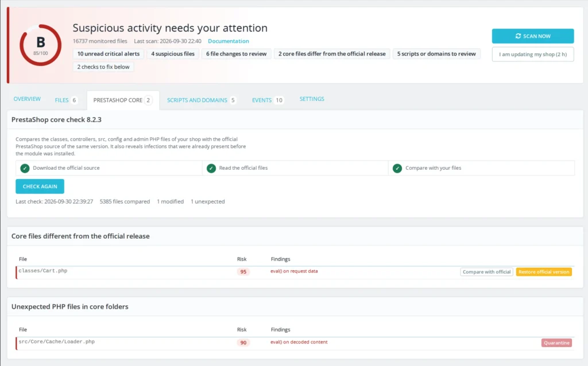Click the 16737 monitored files text
Image resolution: width=588 pixels, height=366 pixels.
[x=100, y=41]
